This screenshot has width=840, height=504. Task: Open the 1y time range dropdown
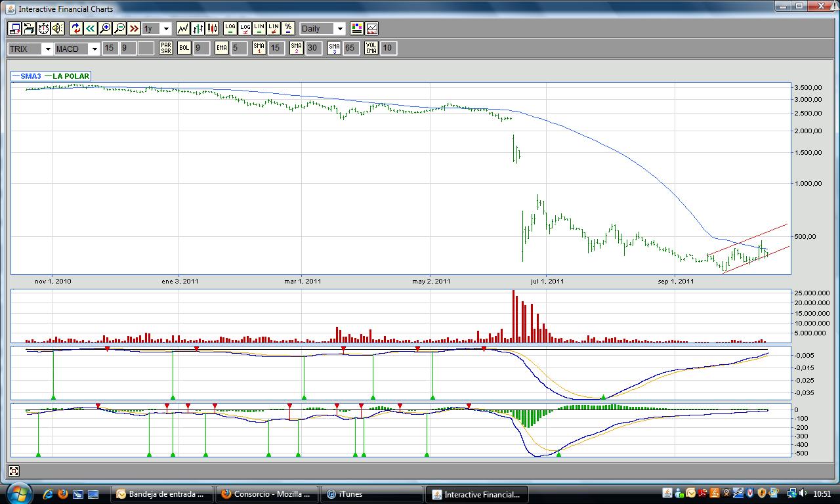point(165,29)
